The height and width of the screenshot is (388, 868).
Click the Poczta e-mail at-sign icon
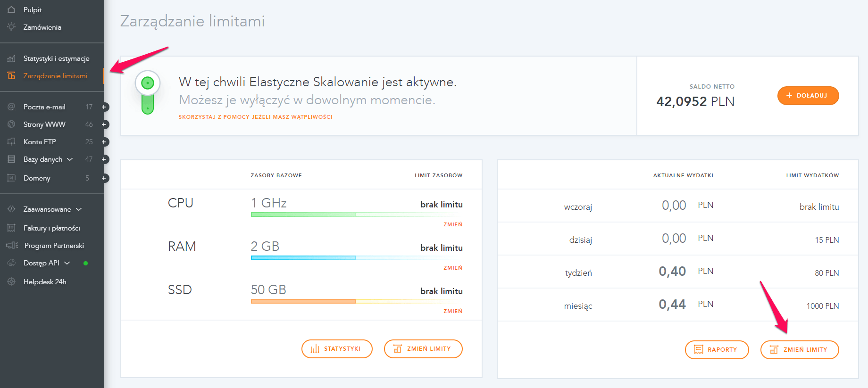pyautogui.click(x=11, y=107)
